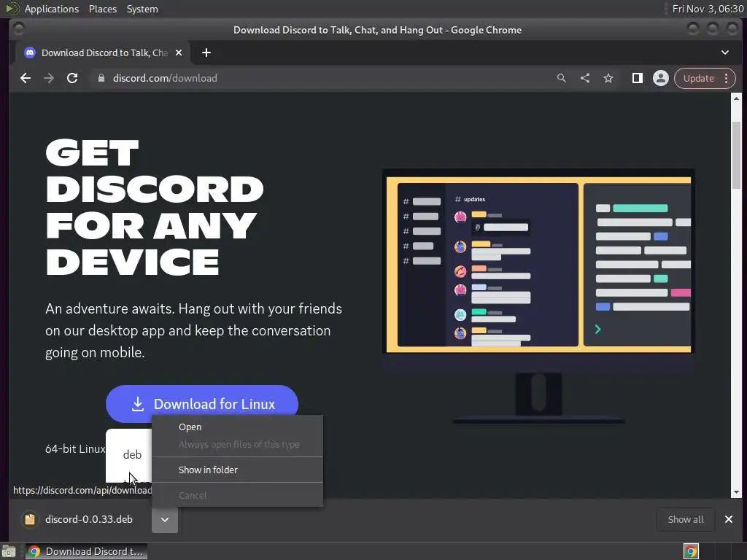Click the Chrome window in the taskbar

pyautogui.click(x=86, y=551)
